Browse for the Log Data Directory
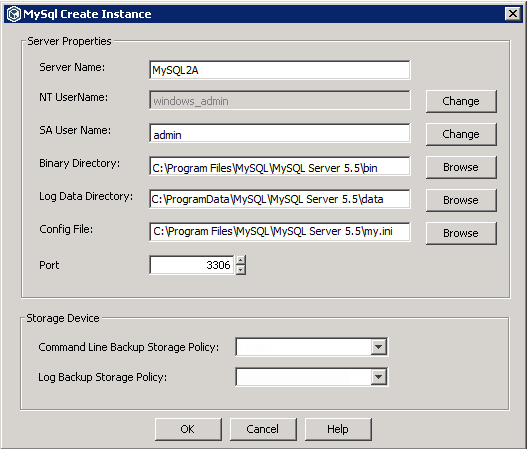 [x=461, y=200]
